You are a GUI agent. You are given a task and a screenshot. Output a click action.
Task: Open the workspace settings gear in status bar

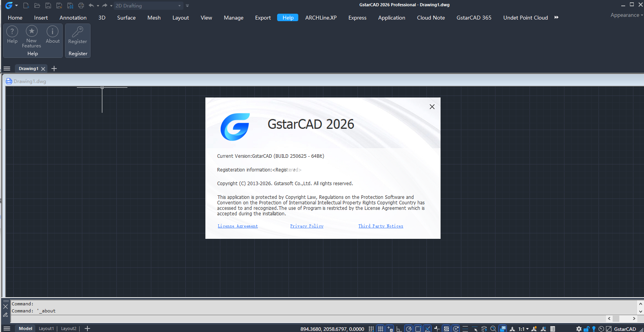click(579, 329)
